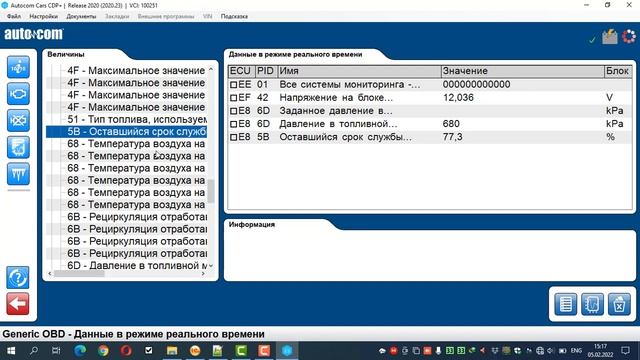Open the Файл menu
Image resolution: width=640 pixels, height=360 pixels.
coord(14,16)
